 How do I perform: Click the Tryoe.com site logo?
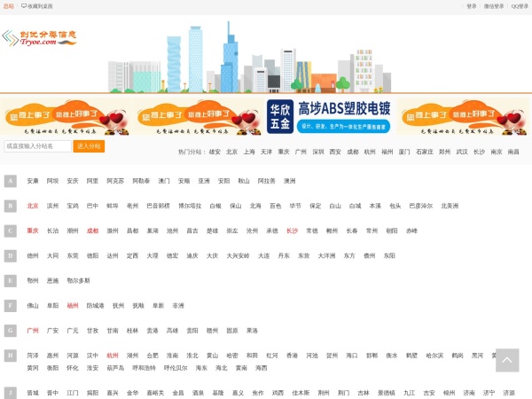38,39
